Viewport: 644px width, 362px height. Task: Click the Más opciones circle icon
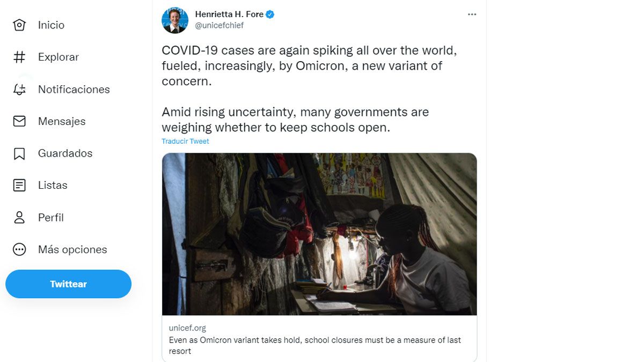(19, 249)
